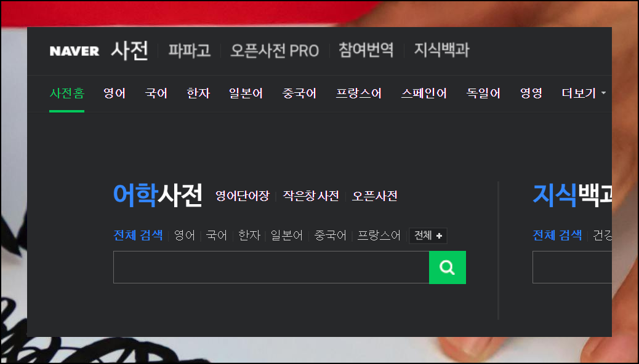
Task: Open 영어단어장 link
Action: coord(243,196)
